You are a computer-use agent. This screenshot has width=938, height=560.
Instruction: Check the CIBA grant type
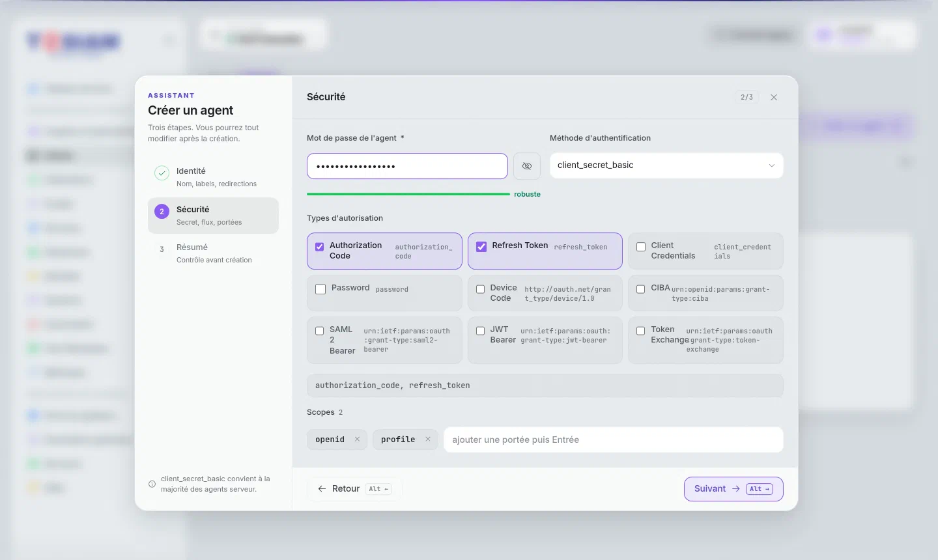click(641, 289)
